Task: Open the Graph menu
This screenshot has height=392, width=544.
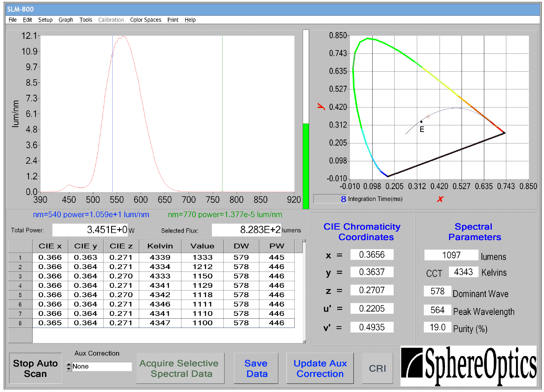Action: pos(66,20)
